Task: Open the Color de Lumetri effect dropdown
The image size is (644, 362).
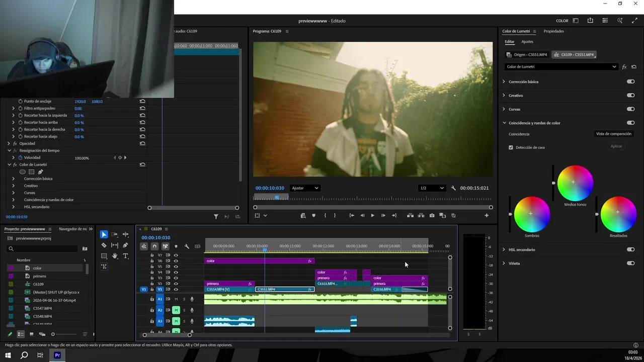Action: 561,67
